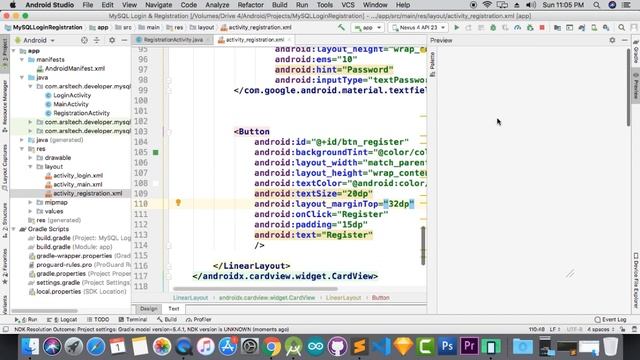Screen dimensions: 640x360
Task: Open the Palette side tab in the Preview
Action: (x=432, y=64)
